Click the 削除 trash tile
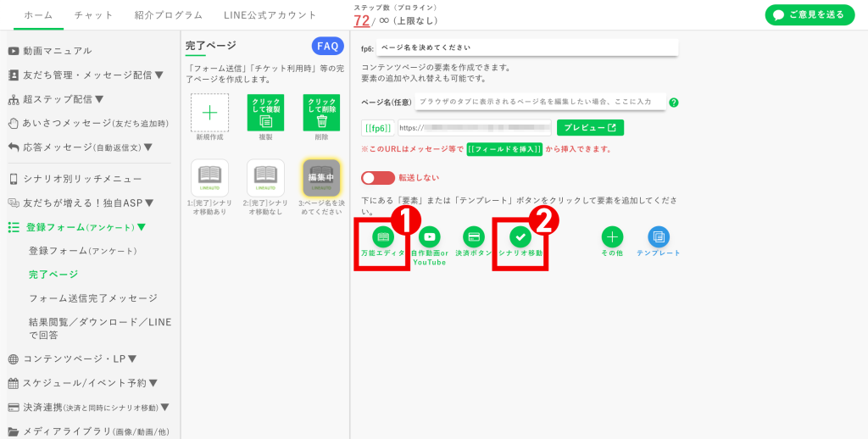The width and height of the screenshot is (868, 439). point(321,113)
